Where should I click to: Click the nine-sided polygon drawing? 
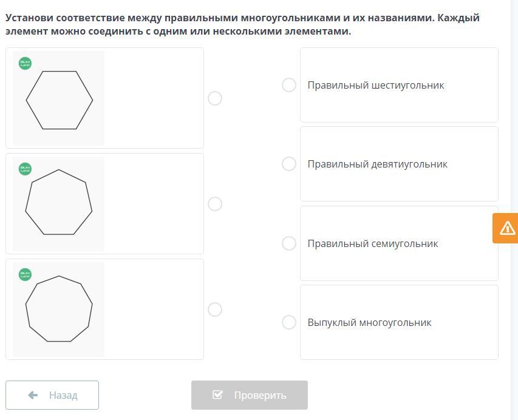59,309
